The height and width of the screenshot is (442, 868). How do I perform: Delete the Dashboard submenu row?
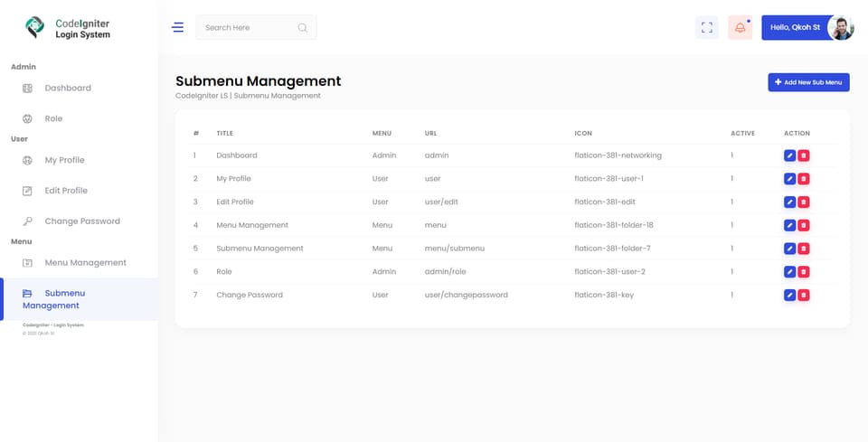tap(804, 155)
